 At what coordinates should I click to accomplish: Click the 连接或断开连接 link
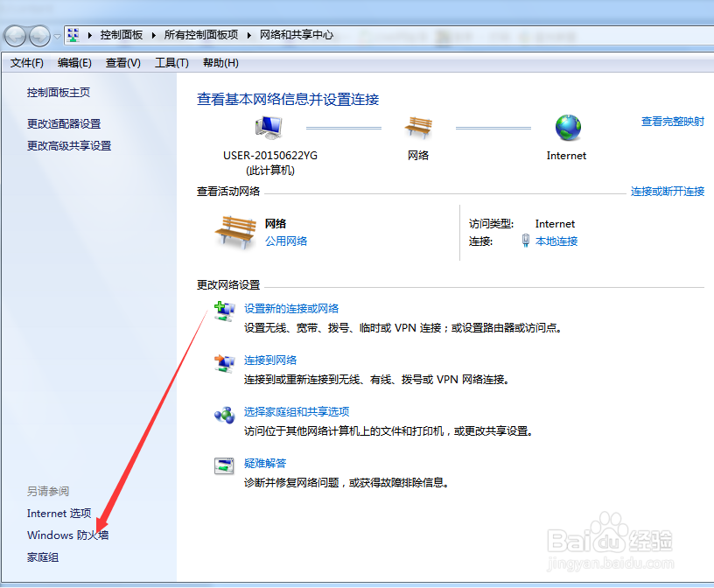click(x=667, y=191)
